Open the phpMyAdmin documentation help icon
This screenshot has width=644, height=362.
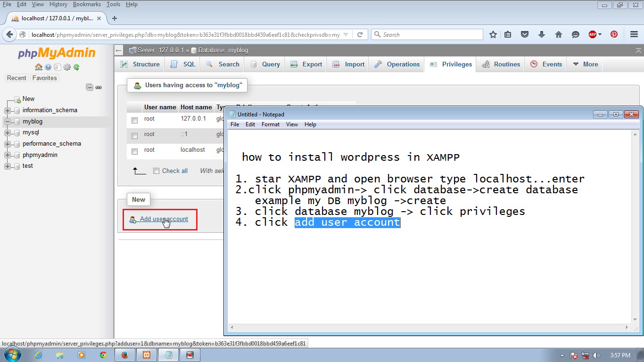tap(48, 67)
